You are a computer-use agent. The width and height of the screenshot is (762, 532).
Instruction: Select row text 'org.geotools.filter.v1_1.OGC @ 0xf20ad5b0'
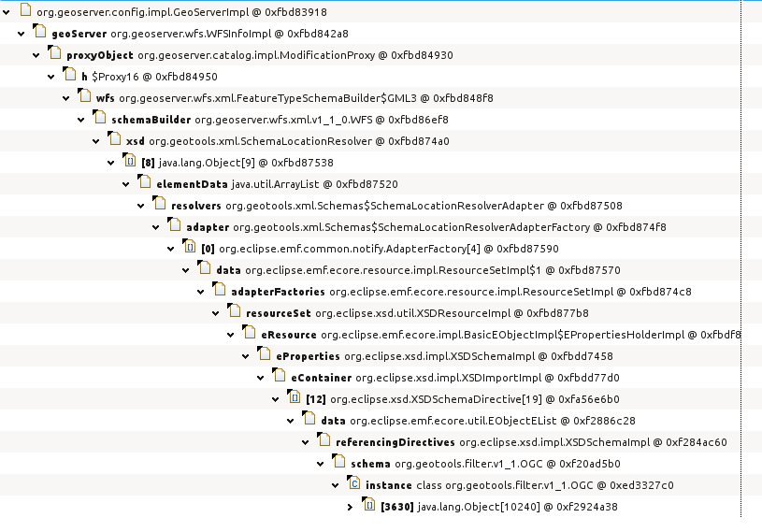click(508, 464)
